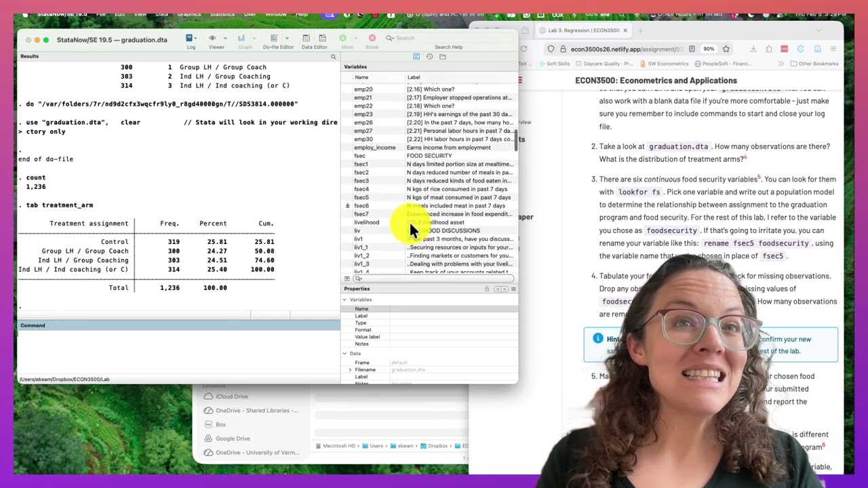Viewport: 868px width, 488px height.
Task: Open dropdown arrow next to More icon
Action: 355,38
